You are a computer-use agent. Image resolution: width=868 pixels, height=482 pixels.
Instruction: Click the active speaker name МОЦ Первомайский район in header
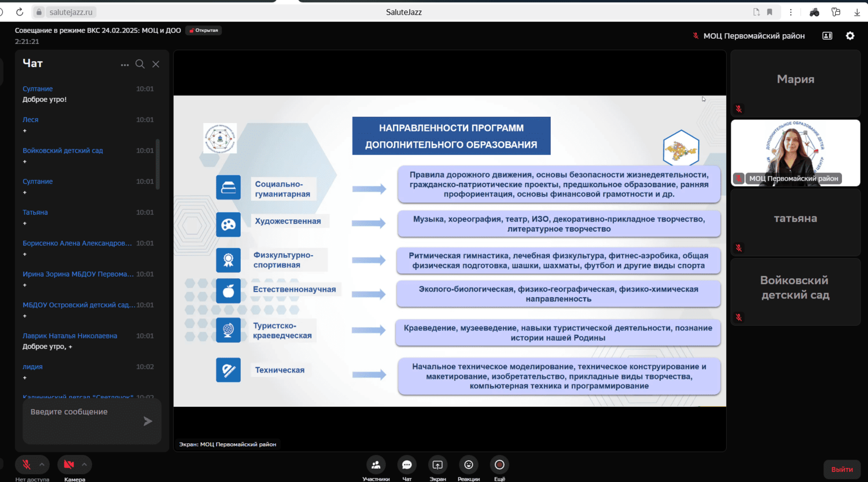(x=754, y=36)
